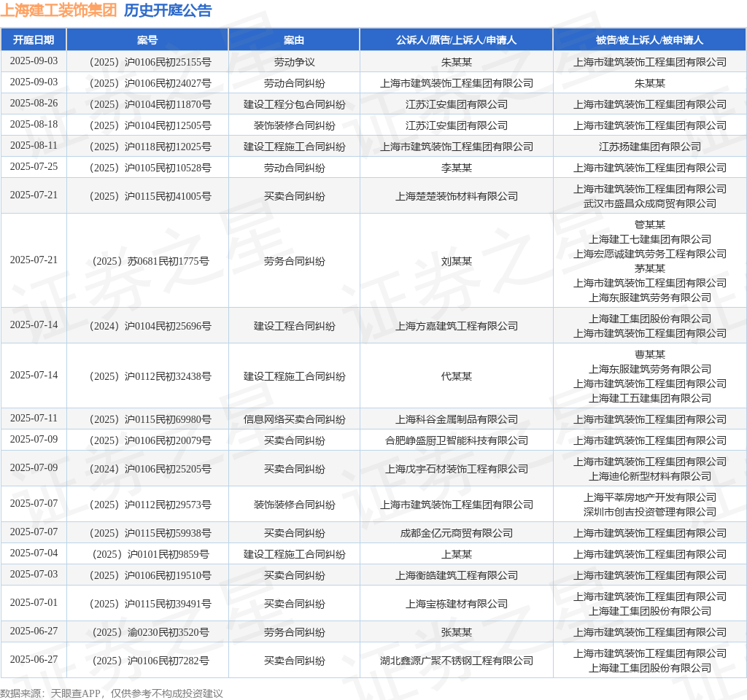Click defendant 上海平莘房地产开发有限公司
The height and width of the screenshot is (700, 747).
(x=650, y=497)
